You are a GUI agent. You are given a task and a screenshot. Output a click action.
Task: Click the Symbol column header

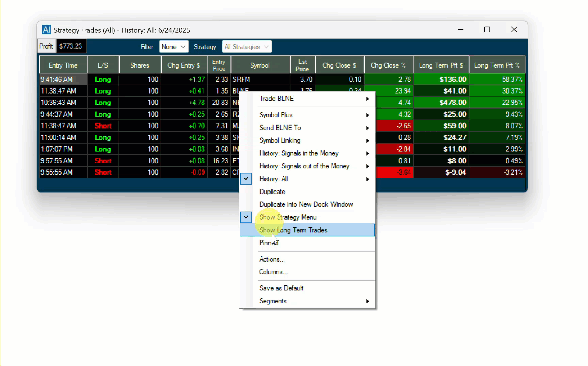[x=260, y=65]
